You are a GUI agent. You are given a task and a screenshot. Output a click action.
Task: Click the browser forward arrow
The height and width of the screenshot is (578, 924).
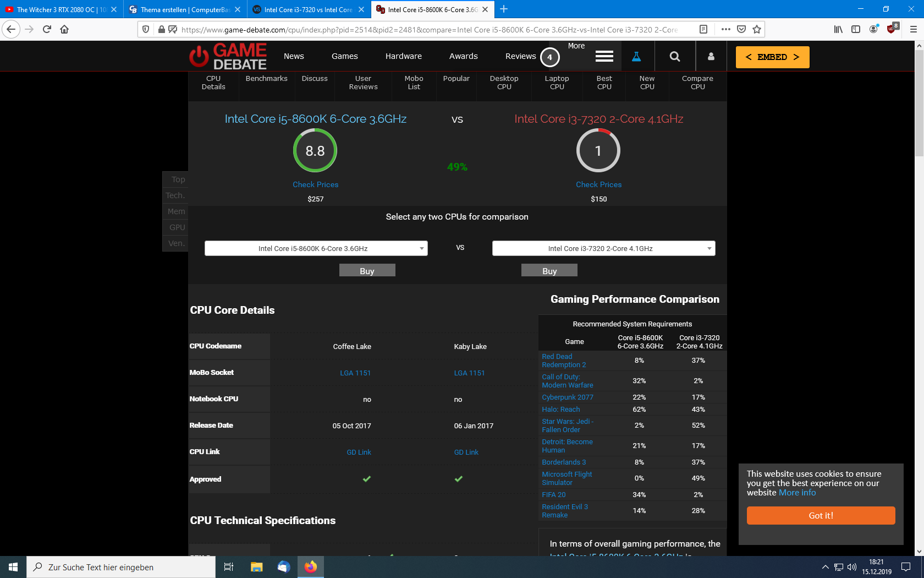pos(29,29)
